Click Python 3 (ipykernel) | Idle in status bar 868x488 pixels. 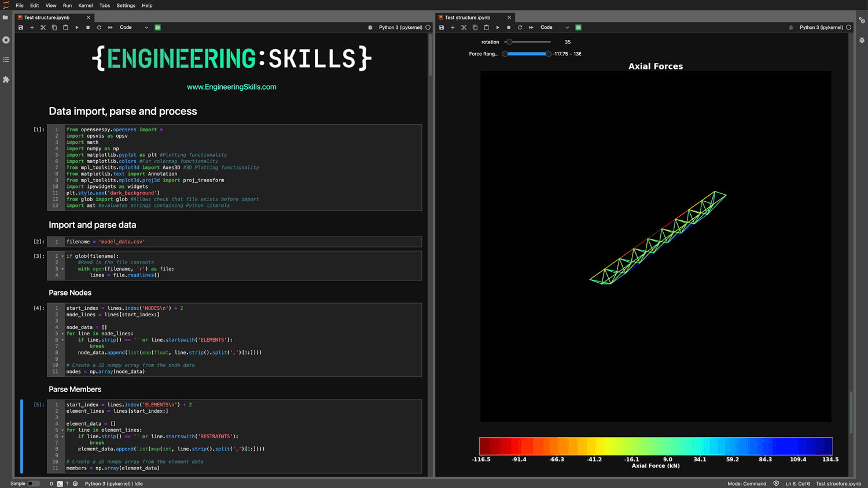[114, 483]
